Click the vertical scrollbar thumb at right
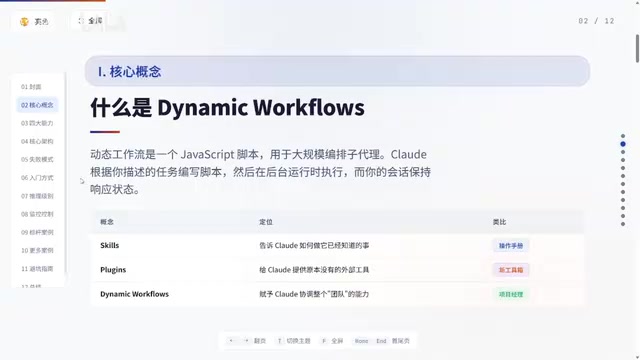 (x=637, y=49)
